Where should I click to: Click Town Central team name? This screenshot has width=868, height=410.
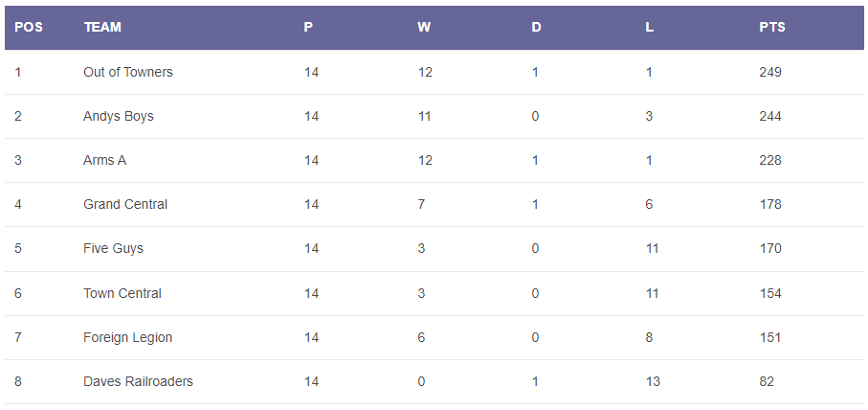[122, 293]
